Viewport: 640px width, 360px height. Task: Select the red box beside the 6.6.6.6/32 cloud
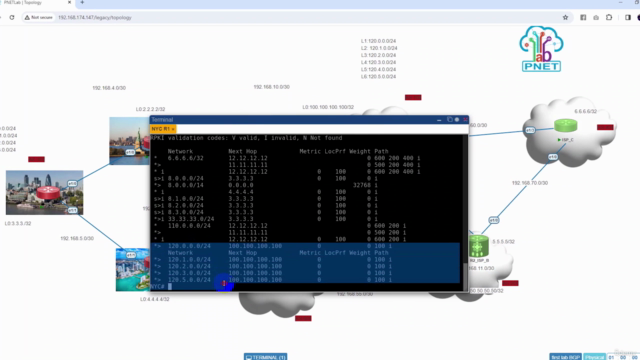pyautogui.click(x=605, y=127)
